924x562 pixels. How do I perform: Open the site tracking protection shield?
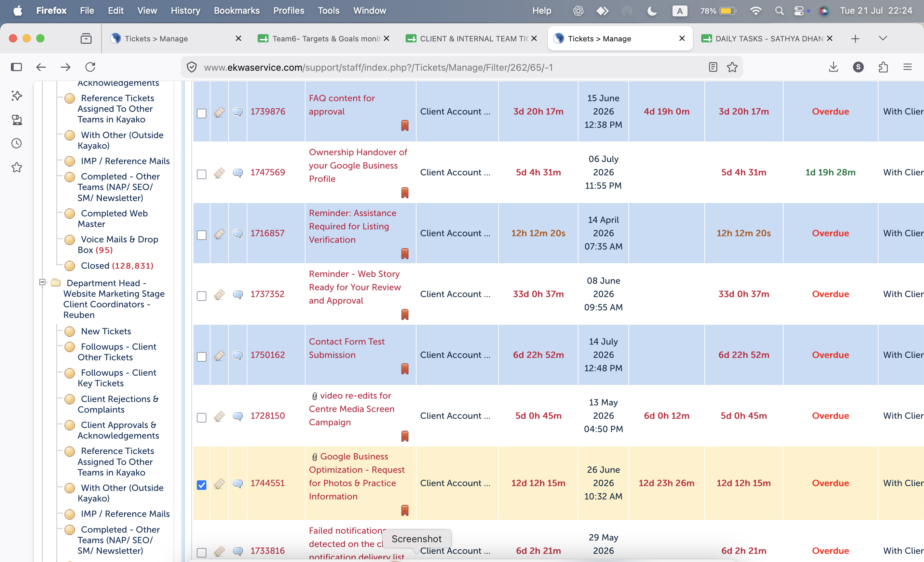coord(192,67)
